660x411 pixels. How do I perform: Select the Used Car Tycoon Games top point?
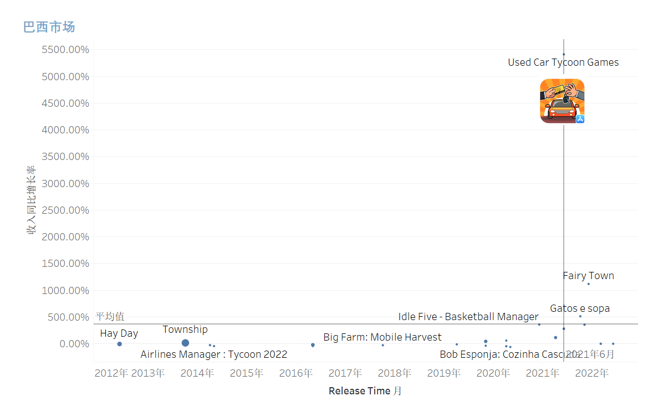[x=563, y=54]
